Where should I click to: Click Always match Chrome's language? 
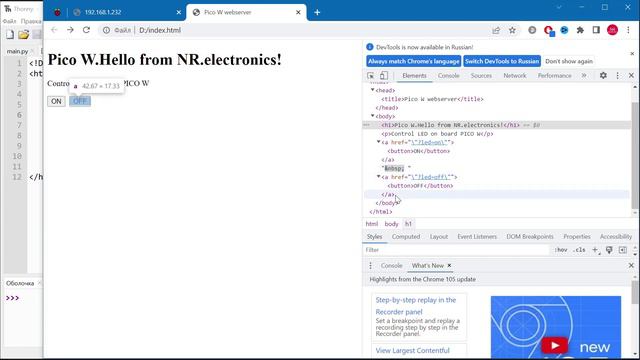pyautogui.click(x=413, y=61)
